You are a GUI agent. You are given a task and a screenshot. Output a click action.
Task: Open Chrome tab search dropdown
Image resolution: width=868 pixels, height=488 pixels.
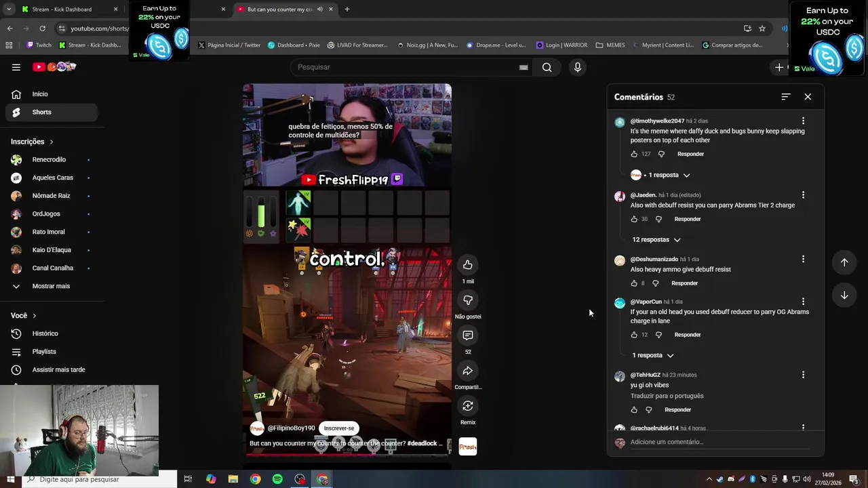click(x=9, y=9)
